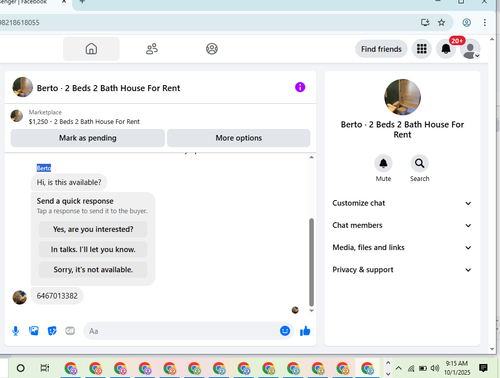
Task: Click the chat header avatar thumbnail
Action: coord(23,87)
